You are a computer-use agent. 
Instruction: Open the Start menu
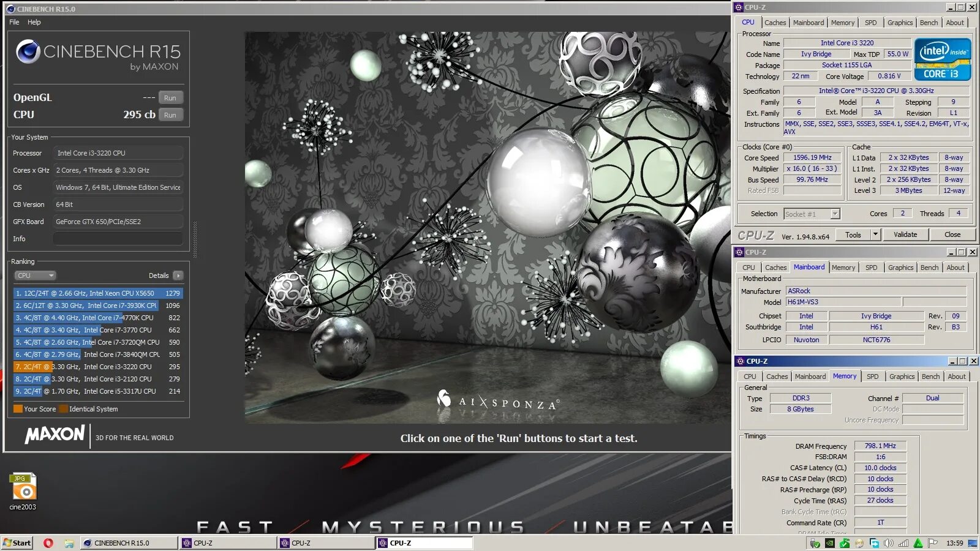pos(17,543)
